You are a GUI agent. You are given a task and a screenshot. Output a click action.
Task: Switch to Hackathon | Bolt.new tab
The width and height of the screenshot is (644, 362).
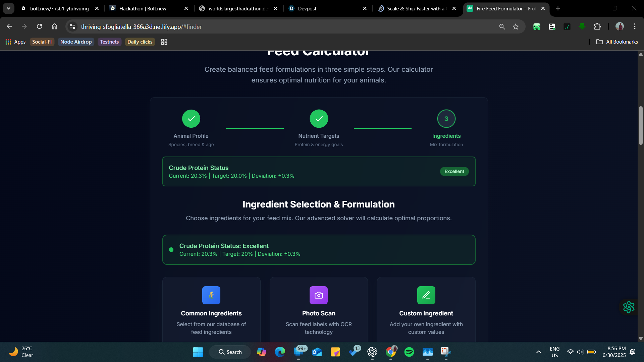[x=143, y=9]
